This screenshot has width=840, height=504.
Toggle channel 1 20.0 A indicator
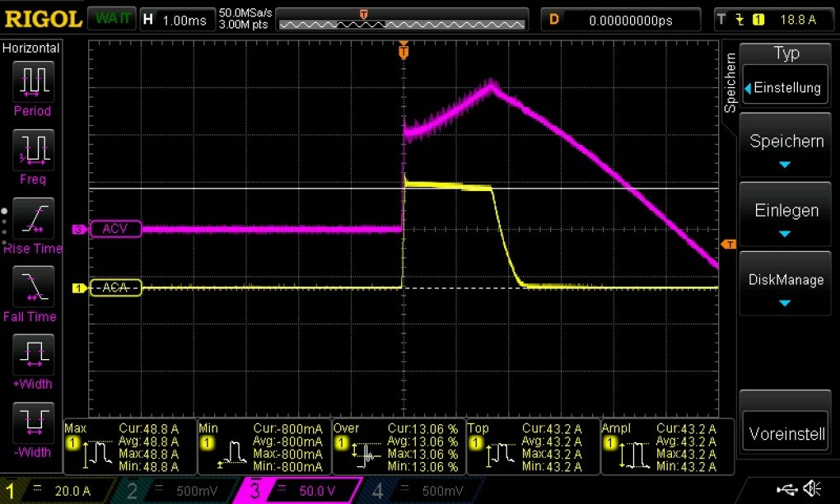[56, 491]
